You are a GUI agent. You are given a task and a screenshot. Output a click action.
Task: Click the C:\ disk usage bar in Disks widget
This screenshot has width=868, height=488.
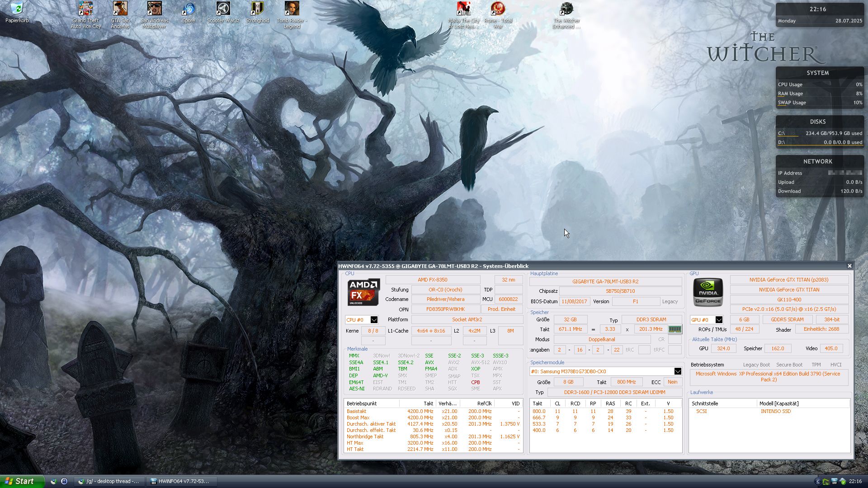pyautogui.click(x=820, y=133)
